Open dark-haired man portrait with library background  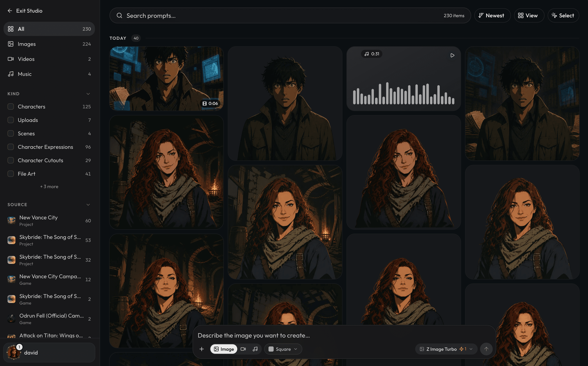coord(522,104)
